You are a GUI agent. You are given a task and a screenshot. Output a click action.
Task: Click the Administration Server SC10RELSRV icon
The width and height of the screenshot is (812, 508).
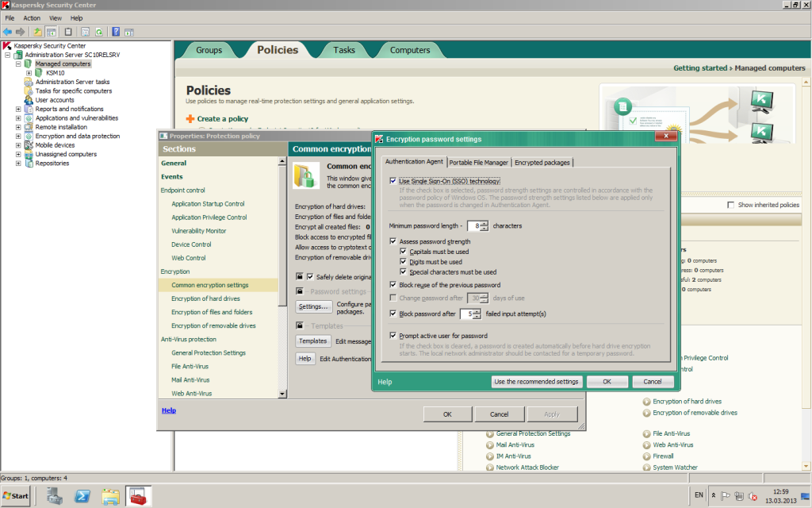[x=18, y=55]
